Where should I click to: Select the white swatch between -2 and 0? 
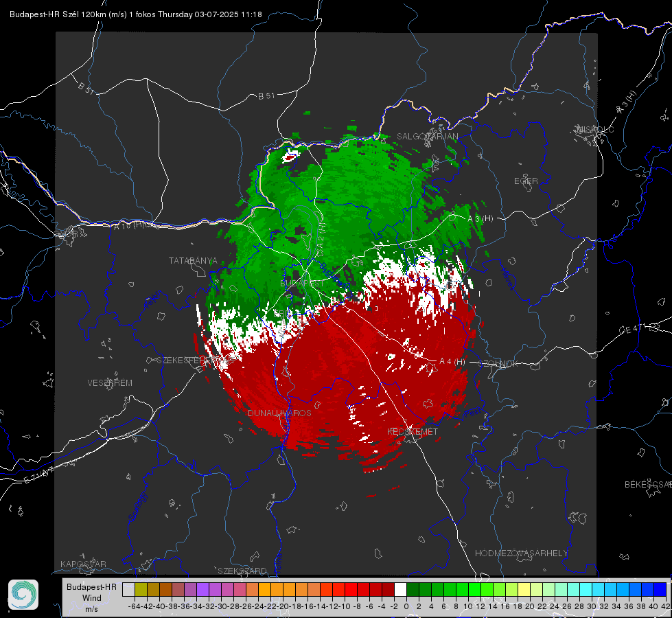click(400, 589)
